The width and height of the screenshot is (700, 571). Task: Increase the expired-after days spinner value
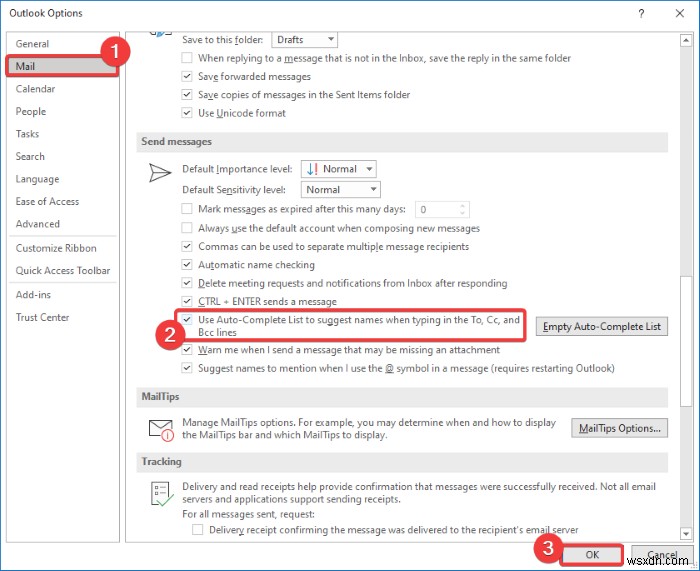pyautogui.click(x=462, y=205)
